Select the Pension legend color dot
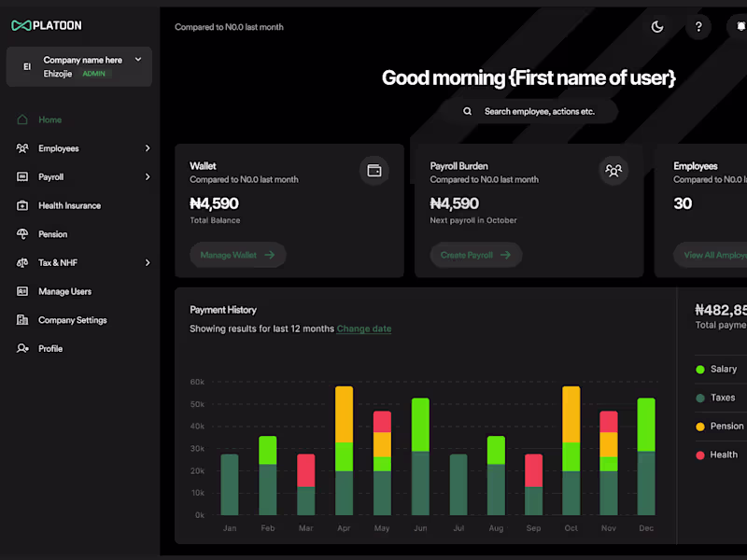The image size is (747, 560). (699, 427)
